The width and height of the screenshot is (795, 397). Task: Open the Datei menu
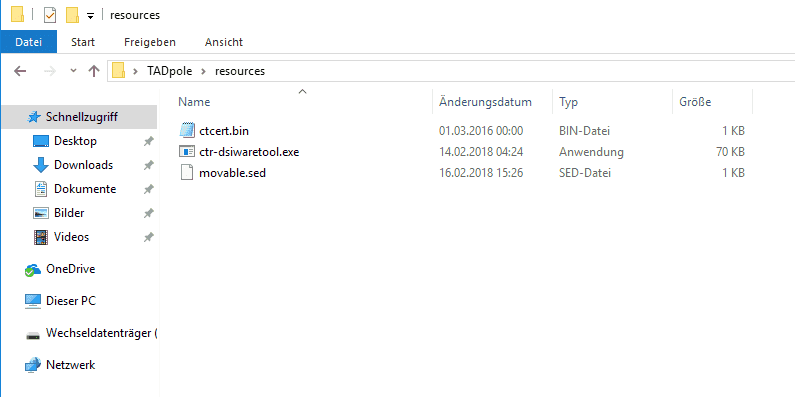coord(28,42)
